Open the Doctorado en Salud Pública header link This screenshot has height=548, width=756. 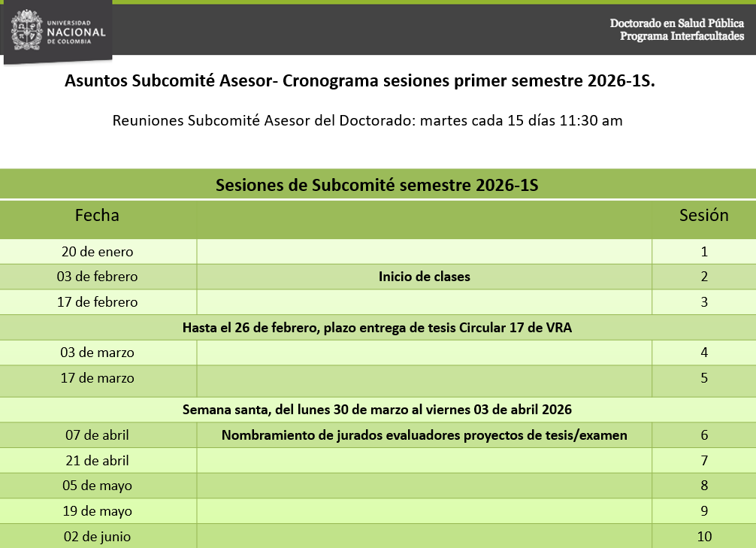(676, 23)
